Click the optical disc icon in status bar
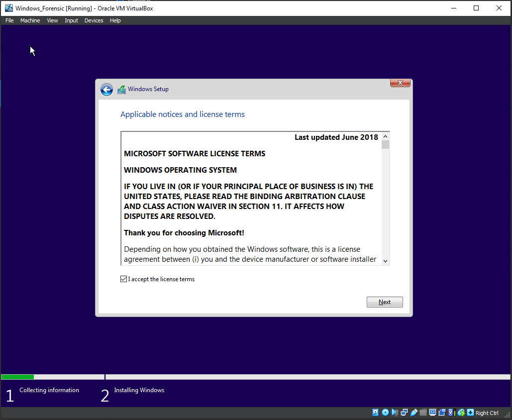The width and height of the screenshot is (512, 420). tap(385, 413)
